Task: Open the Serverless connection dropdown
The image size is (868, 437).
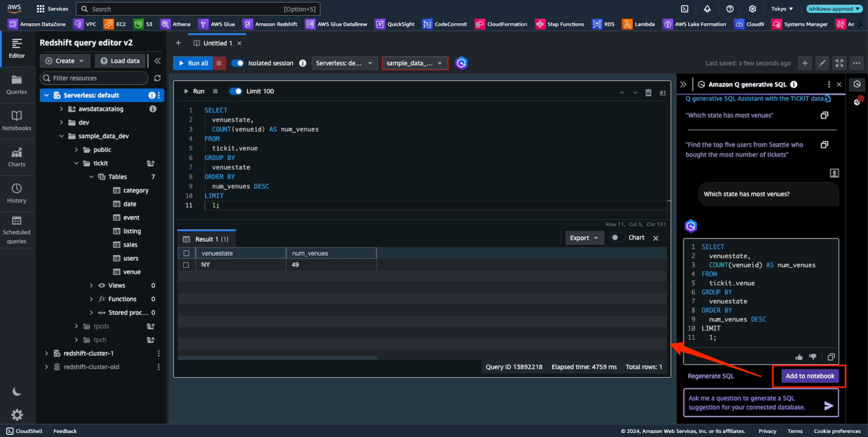Action: coord(344,63)
